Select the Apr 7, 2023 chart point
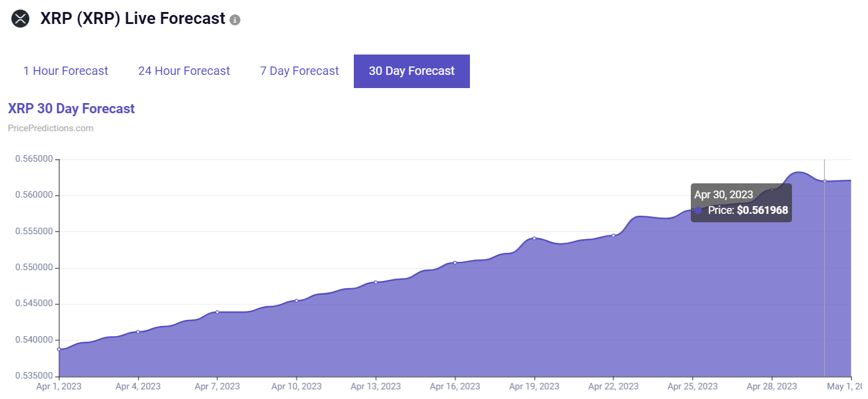 [217, 312]
